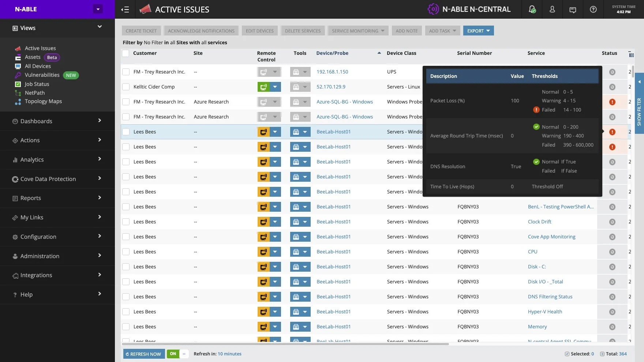Check the highlighted Lees Bees row checkbox
The height and width of the screenshot is (362, 644).
(126, 132)
